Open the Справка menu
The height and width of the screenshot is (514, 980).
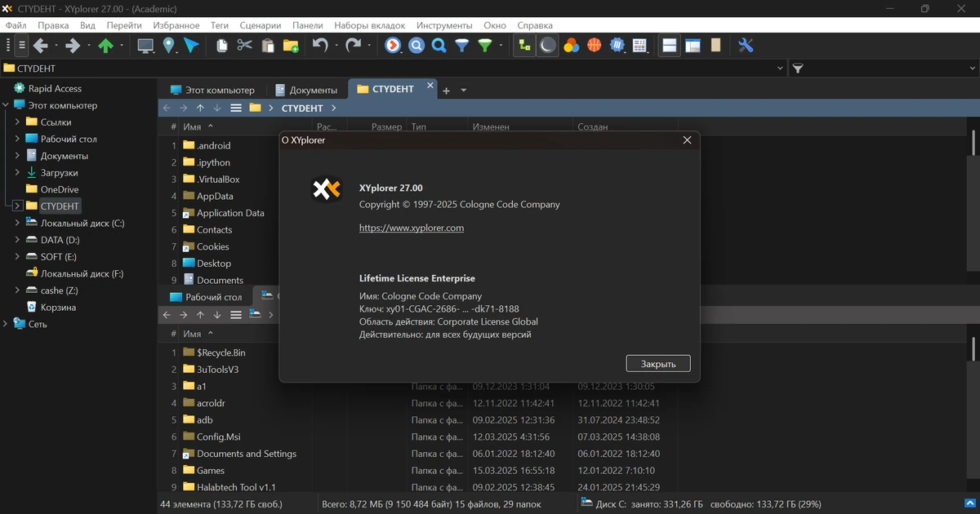[x=535, y=25]
